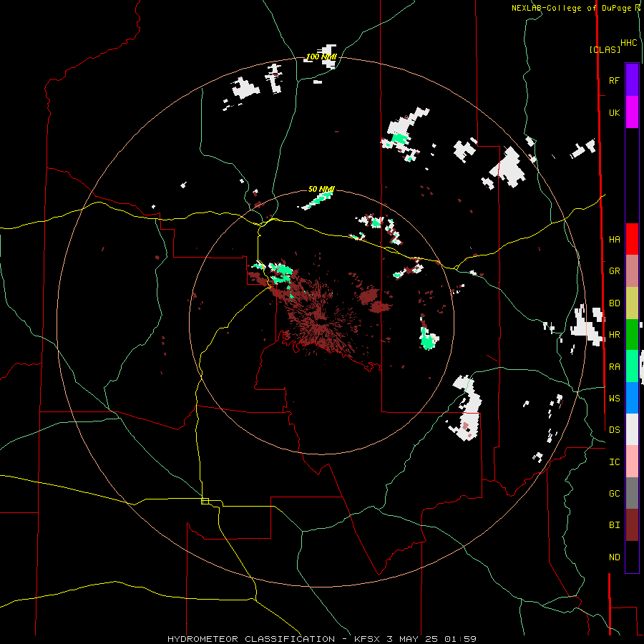Click the 'BD' legend label

point(614,303)
